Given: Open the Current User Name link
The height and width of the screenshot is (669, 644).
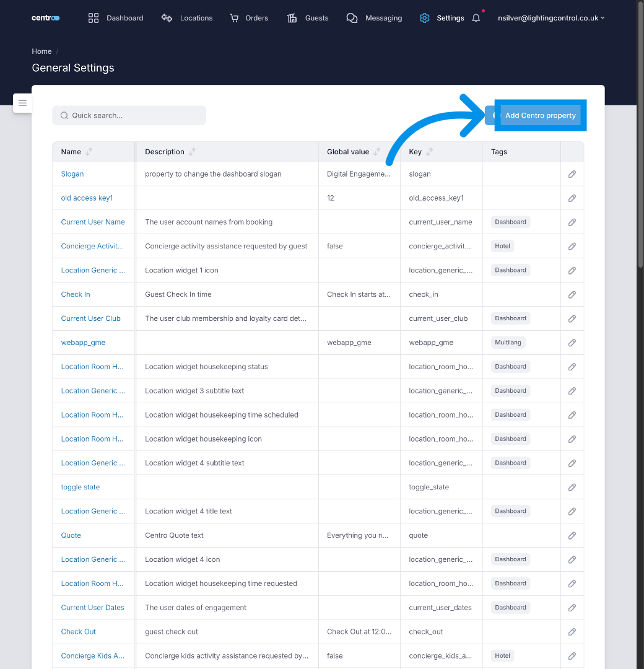Looking at the screenshot, I should 93,222.
